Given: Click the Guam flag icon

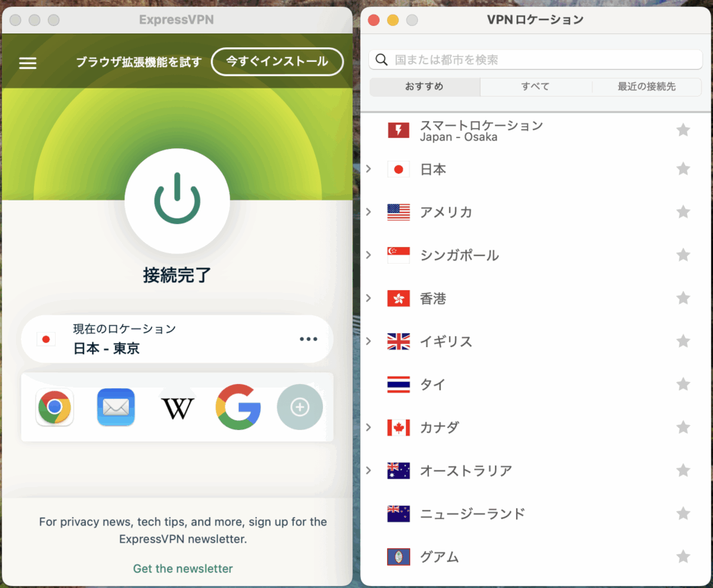Looking at the screenshot, I should point(398,557).
